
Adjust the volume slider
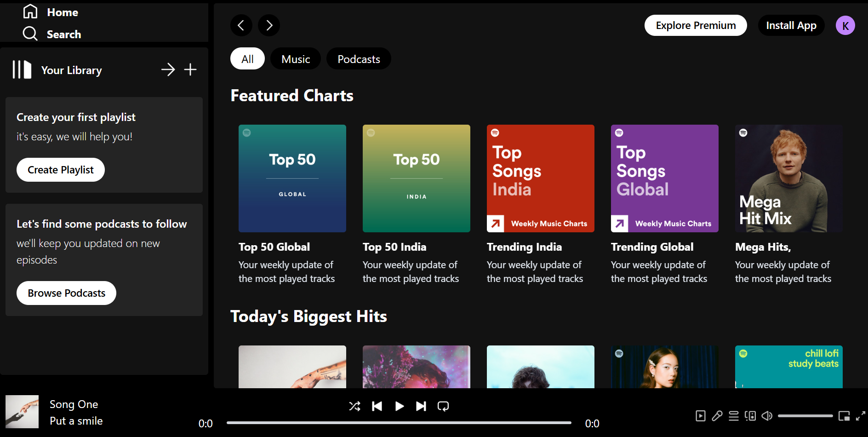click(x=805, y=416)
